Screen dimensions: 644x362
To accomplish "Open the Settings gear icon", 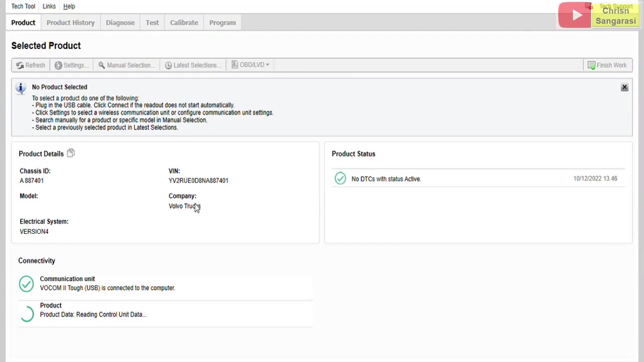I will (x=58, y=65).
